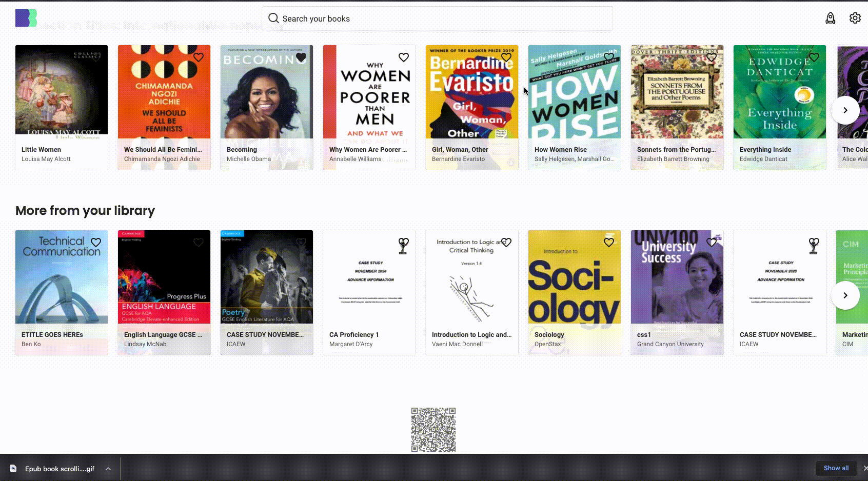Open Girl, Woman, Other cover
This screenshot has height=481, width=868.
click(x=472, y=92)
